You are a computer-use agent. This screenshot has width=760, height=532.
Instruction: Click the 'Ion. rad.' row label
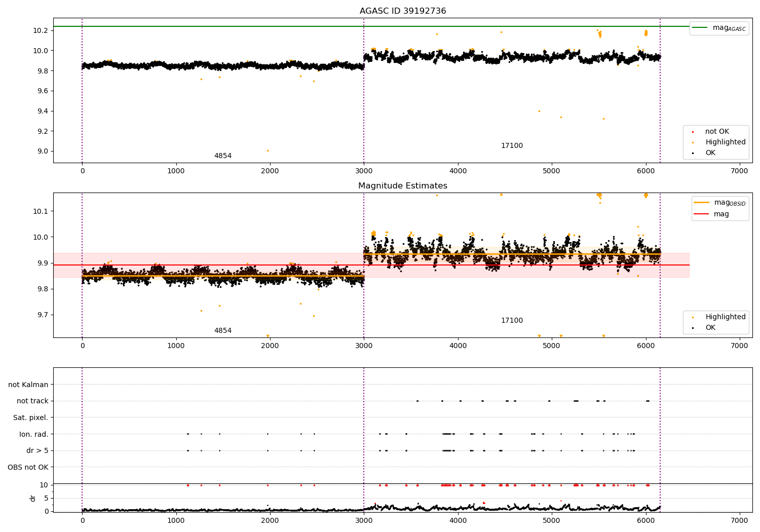coord(34,434)
